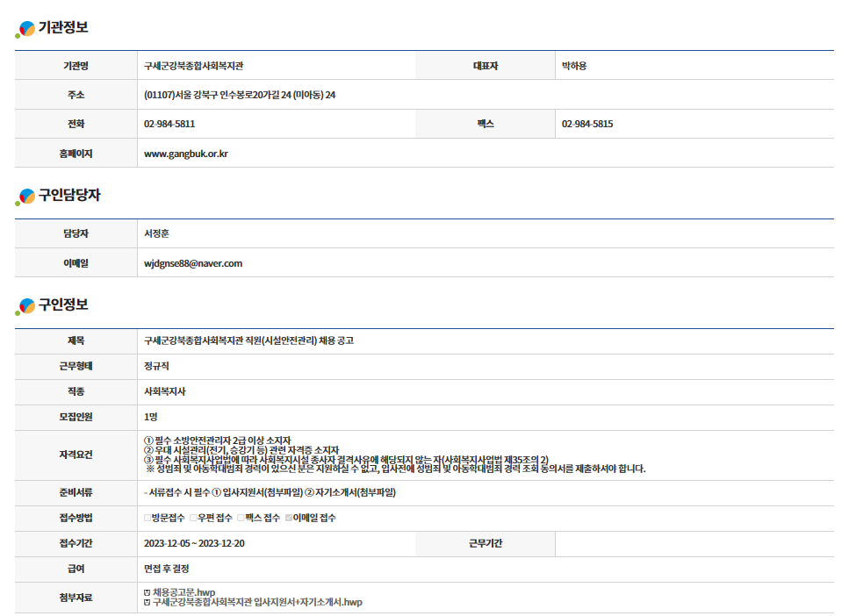Click the organization name 구세군강북종합사회복지관
849x616 pixels.
coord(200,66)
